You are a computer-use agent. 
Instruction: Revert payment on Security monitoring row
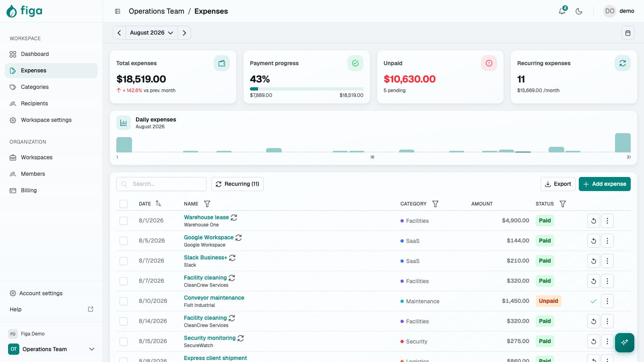(x=594, y=341)
